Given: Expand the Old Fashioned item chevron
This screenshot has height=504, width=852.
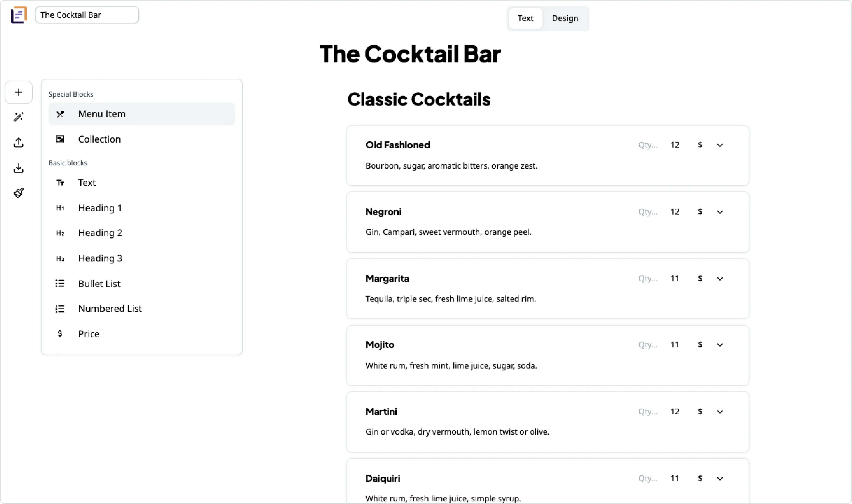Looking at the screenshot, I should click(720, 145).
